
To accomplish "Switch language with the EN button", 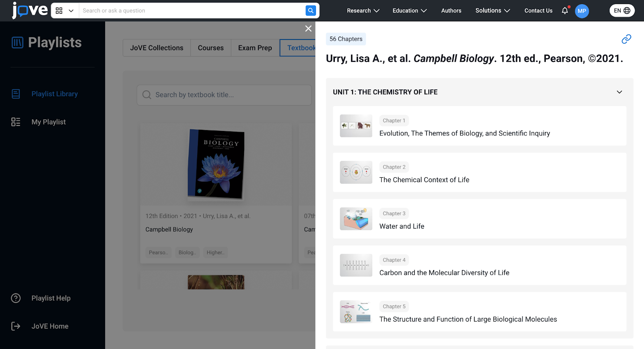I will click(622, 11).
